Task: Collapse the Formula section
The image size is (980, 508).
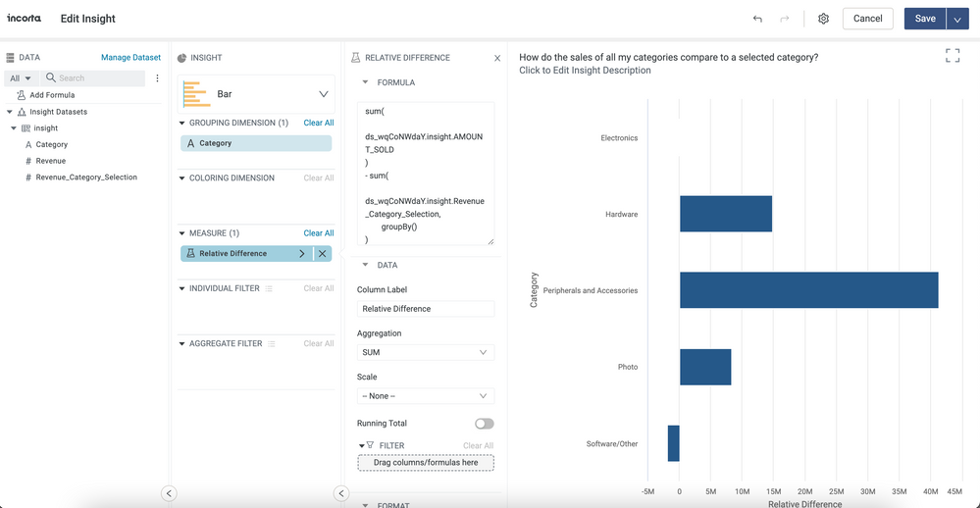Action: click(366, 83)
